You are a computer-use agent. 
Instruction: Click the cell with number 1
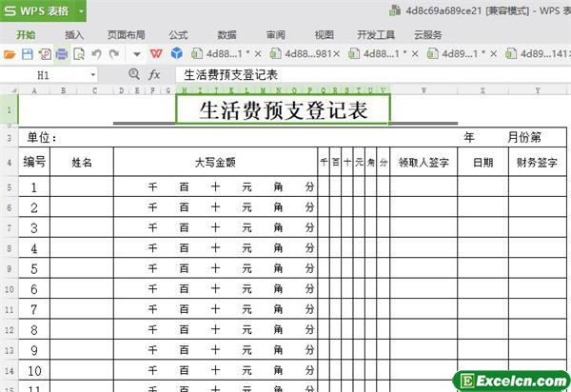coord(34,187)
